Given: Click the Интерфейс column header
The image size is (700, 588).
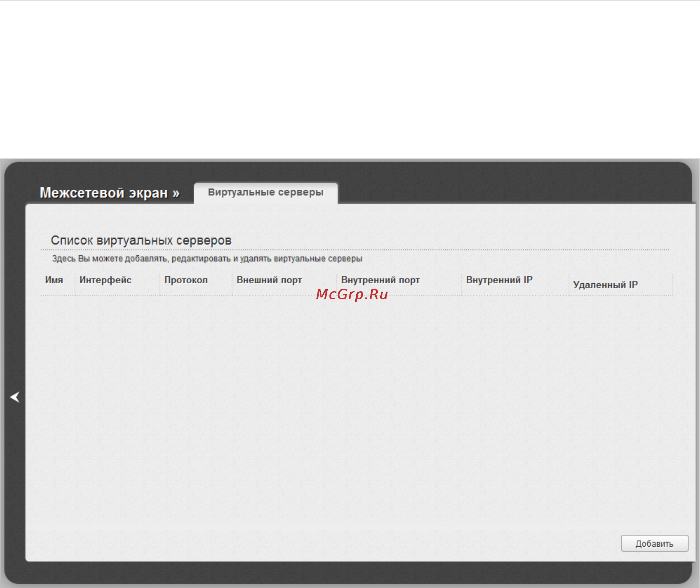Looking at the screenshot, I should pyautogui.click(x=105, y=280).
